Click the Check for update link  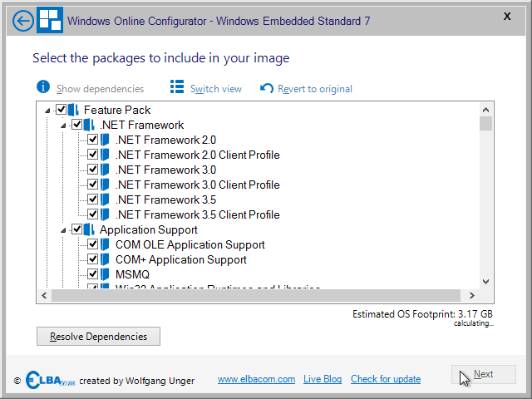point(386,379)
